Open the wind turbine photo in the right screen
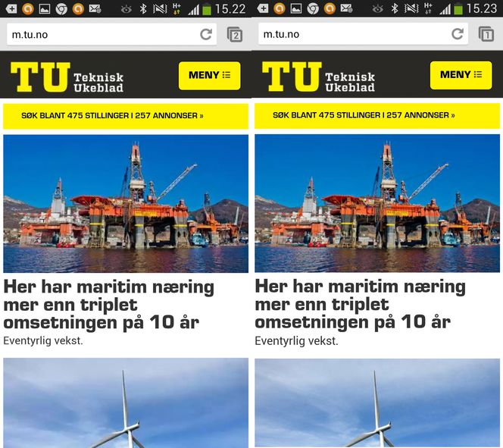The height and width of the screenshot is (448, 503). point(377,403)
